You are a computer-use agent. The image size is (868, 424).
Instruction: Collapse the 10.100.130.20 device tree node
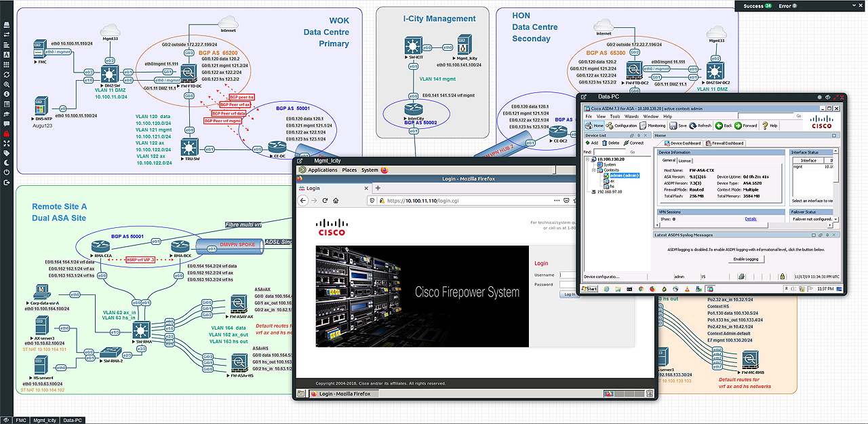(589, 159)
